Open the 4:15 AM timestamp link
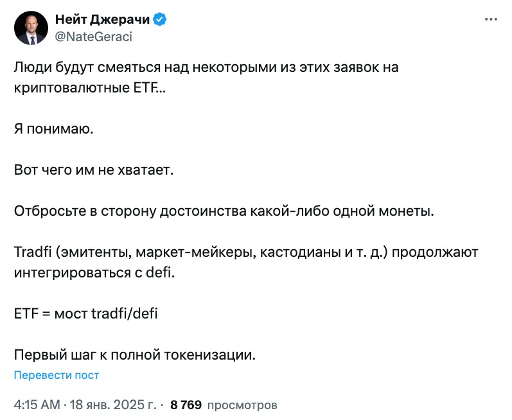This screenshot has height=420, width=512. click(37, 405)
